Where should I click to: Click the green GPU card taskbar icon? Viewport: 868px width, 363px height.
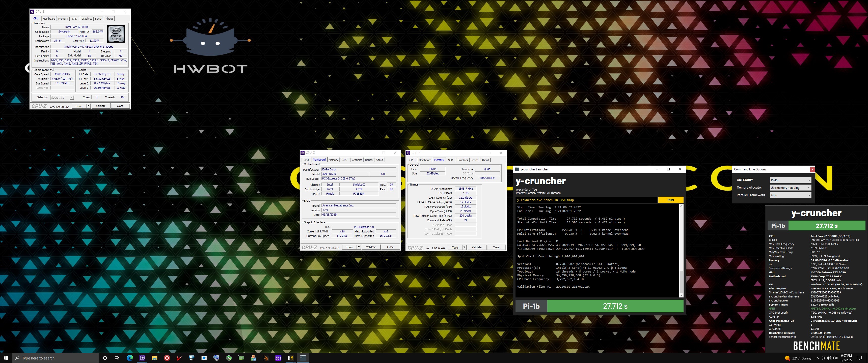241,358
